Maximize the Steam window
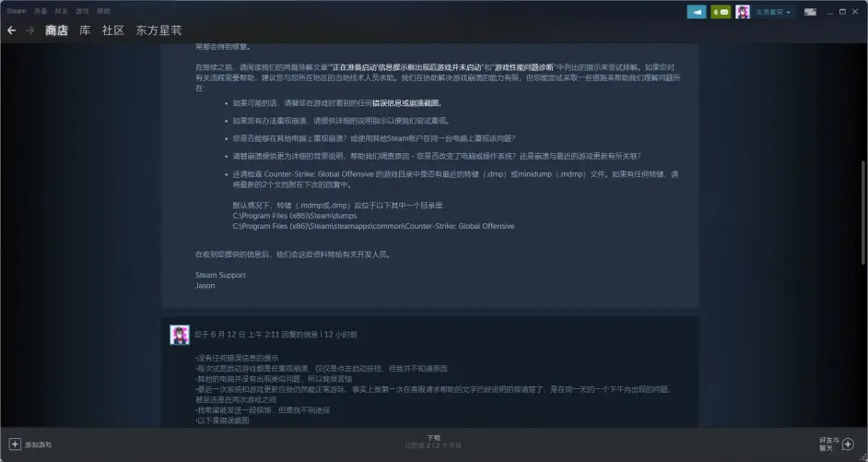Viewport: 868px width, 462px height. click(x=842, y=12)
